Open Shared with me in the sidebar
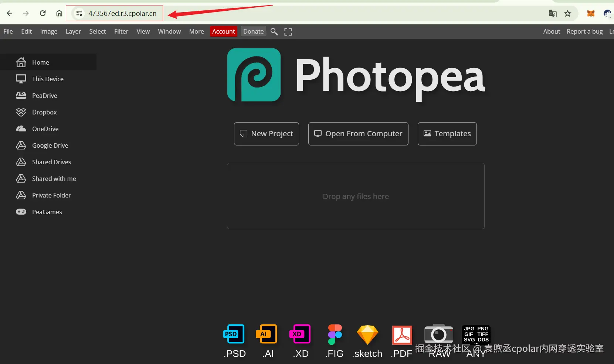The image size is (614, 364). point(48,178)
